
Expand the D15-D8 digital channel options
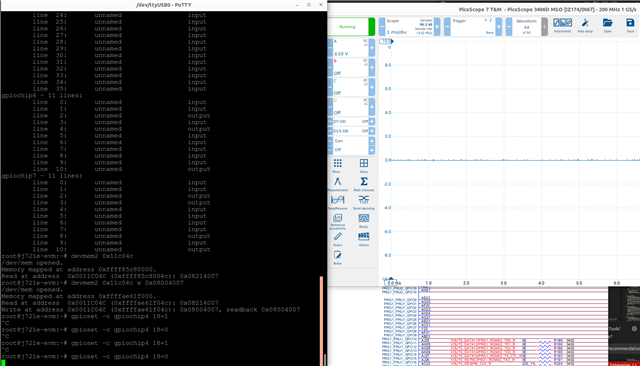(372, 131)
